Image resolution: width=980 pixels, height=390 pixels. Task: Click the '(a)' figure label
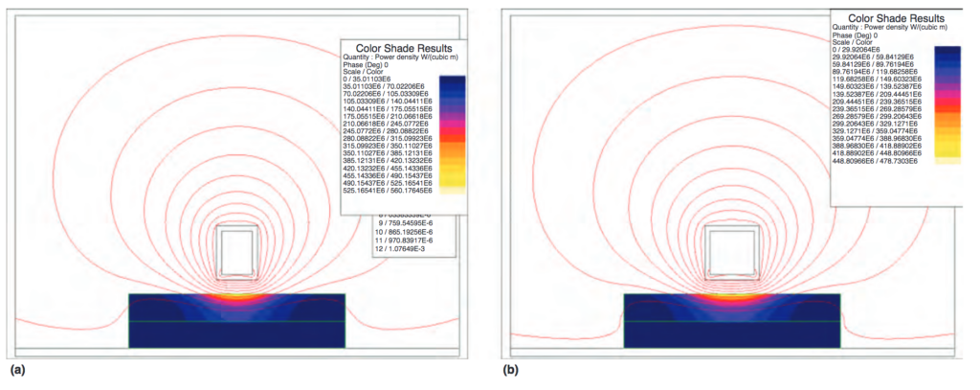point(17,369)
